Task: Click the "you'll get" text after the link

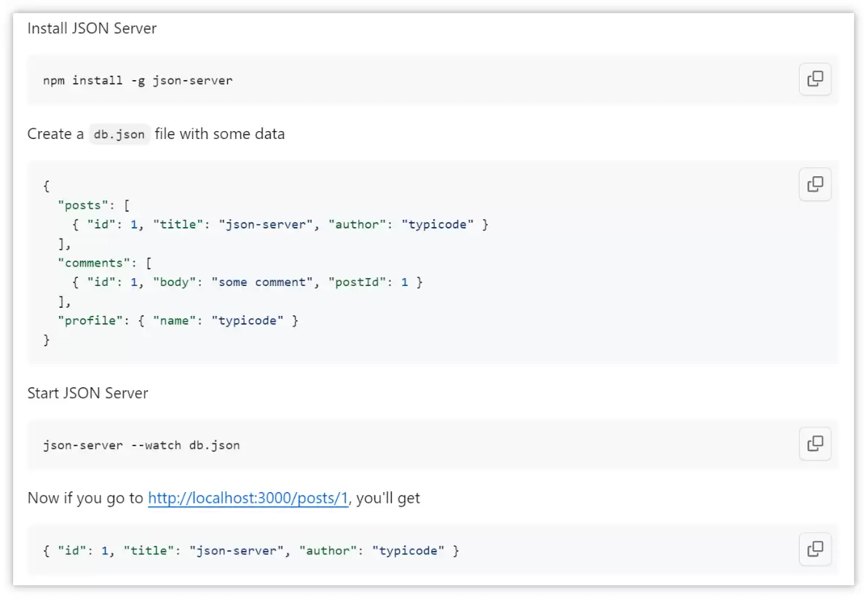Action: pyautogui.click(x=388, y=499)
